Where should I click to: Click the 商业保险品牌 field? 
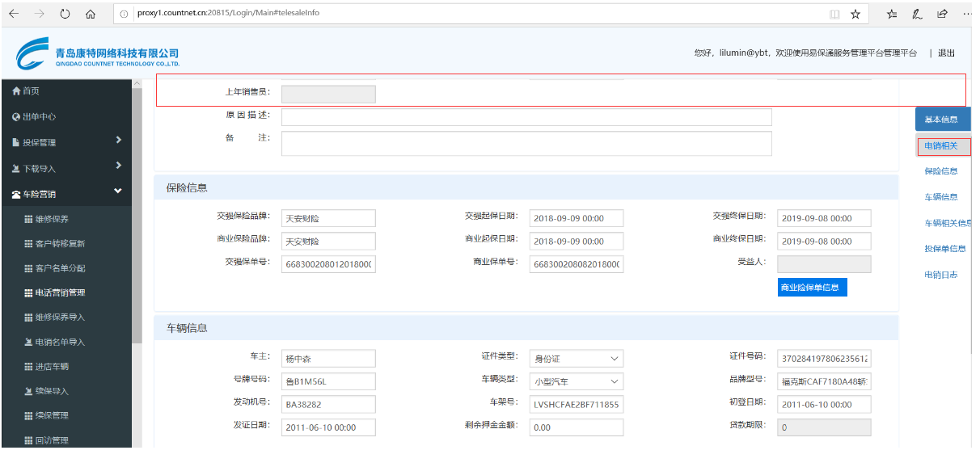point(328,242)
